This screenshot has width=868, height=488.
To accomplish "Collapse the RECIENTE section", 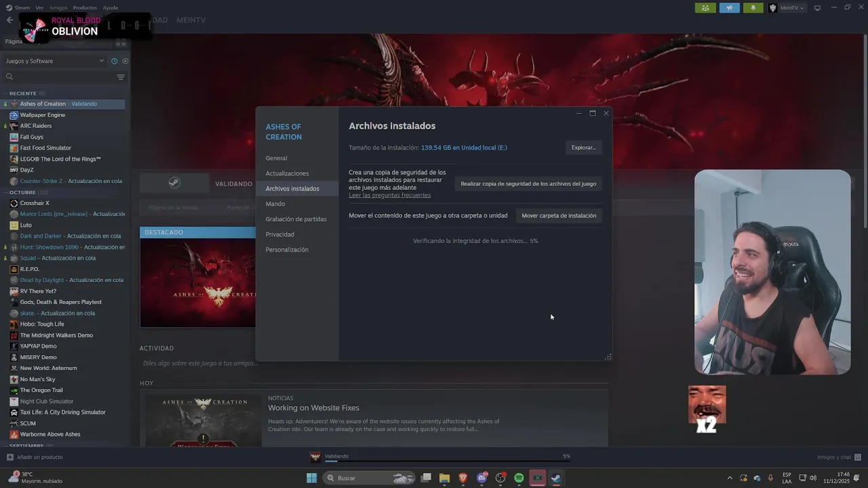I will (24, 93).
